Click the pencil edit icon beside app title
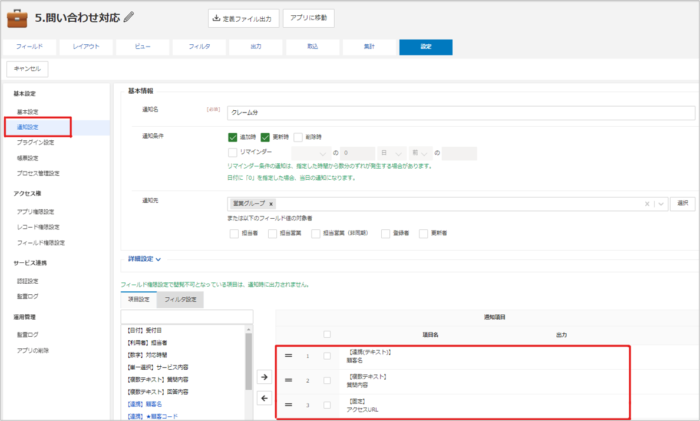700x421 pixels. 129,17
